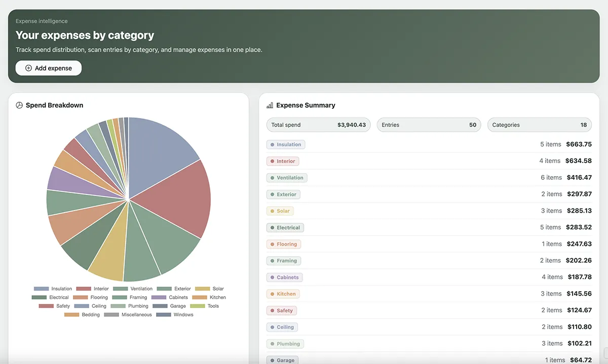Toggle Solar legend entry in chart

(x=209, y=289)
